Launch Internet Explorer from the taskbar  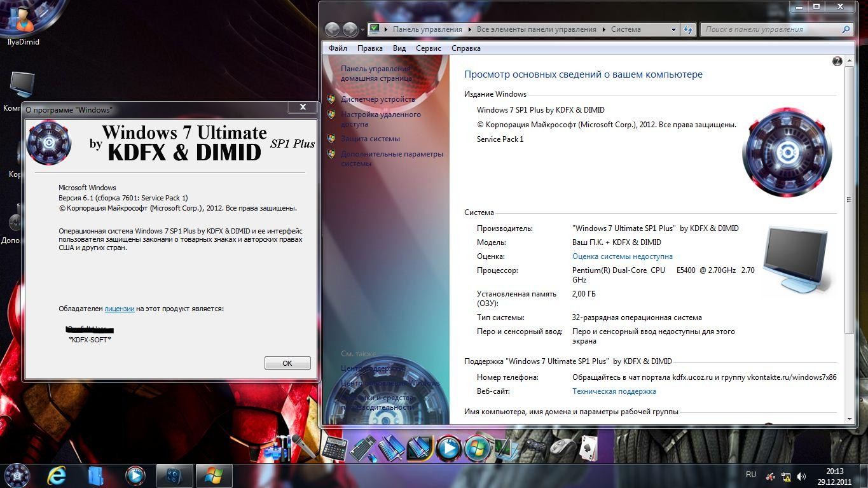tap(57, 475)
